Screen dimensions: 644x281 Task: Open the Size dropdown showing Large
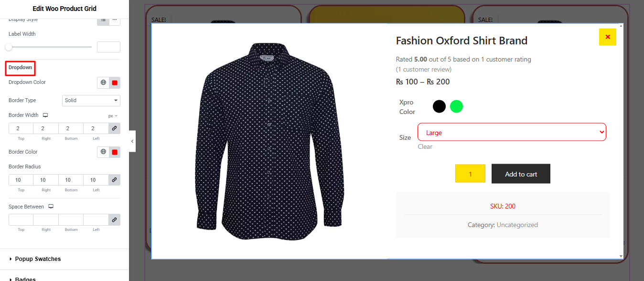click(511, 132)
